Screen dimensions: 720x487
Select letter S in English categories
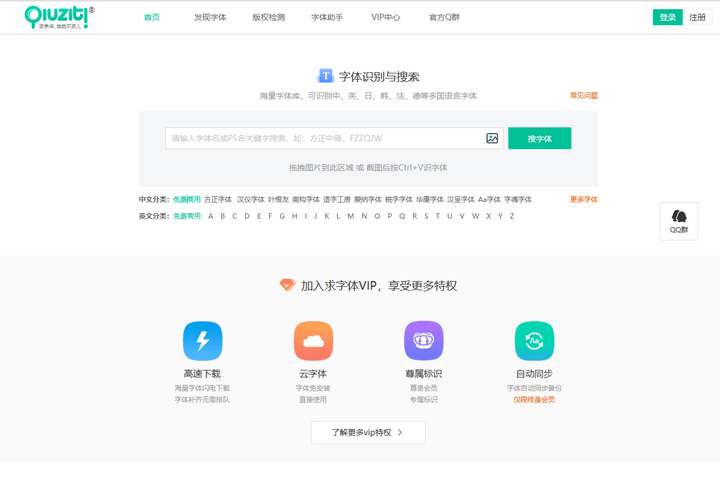pos(426,216)
